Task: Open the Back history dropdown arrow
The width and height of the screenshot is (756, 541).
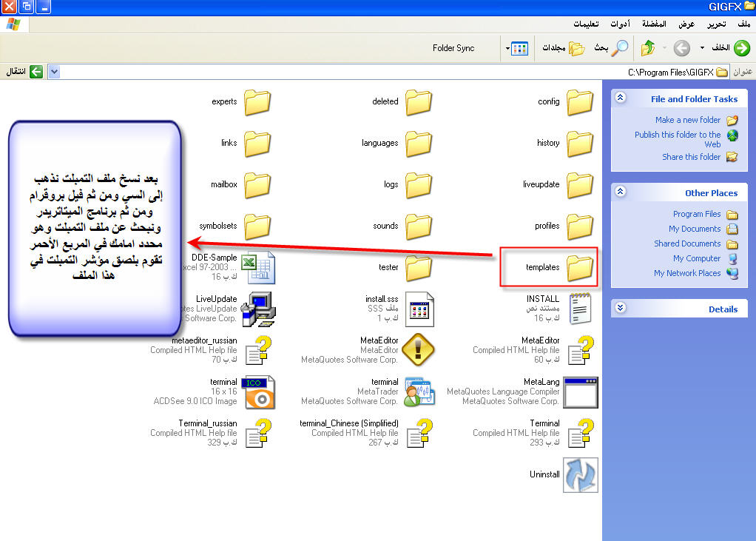Action: pyautogui.click(x=702, y=47)
